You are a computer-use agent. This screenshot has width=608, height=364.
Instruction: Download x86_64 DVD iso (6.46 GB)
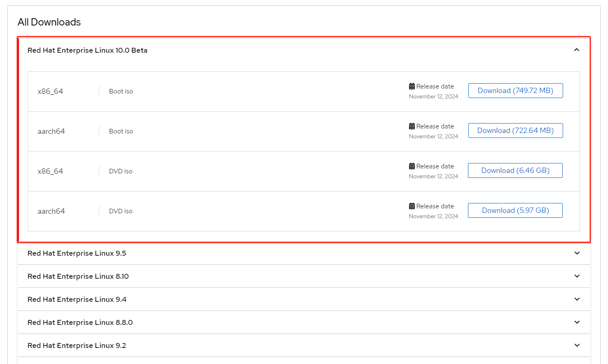pos(515,170)
